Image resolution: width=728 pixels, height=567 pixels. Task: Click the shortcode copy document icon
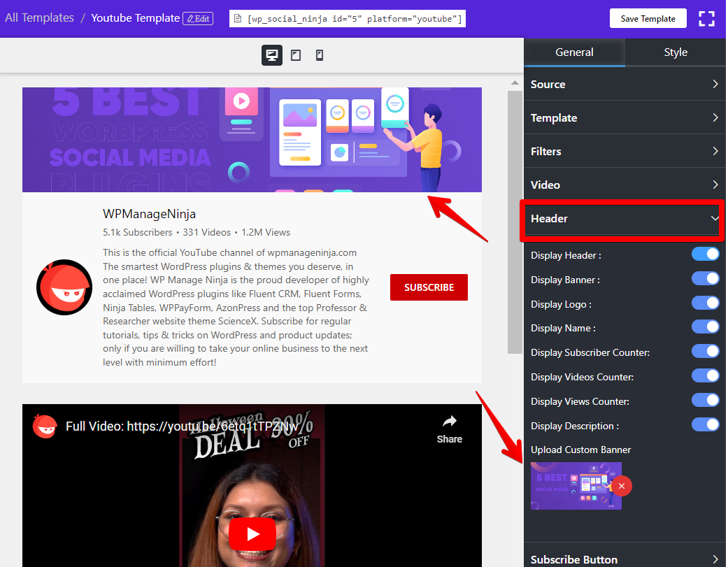tap(238, 19)
